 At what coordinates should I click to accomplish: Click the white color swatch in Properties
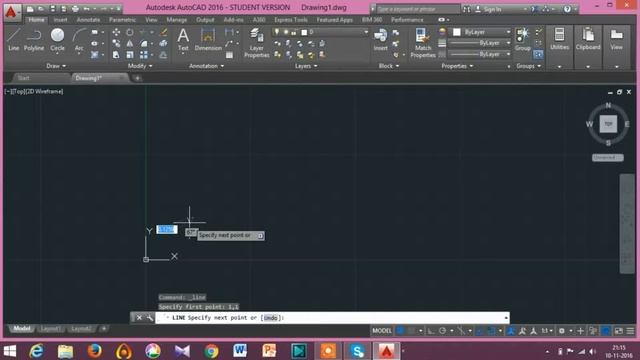(457, 32)
